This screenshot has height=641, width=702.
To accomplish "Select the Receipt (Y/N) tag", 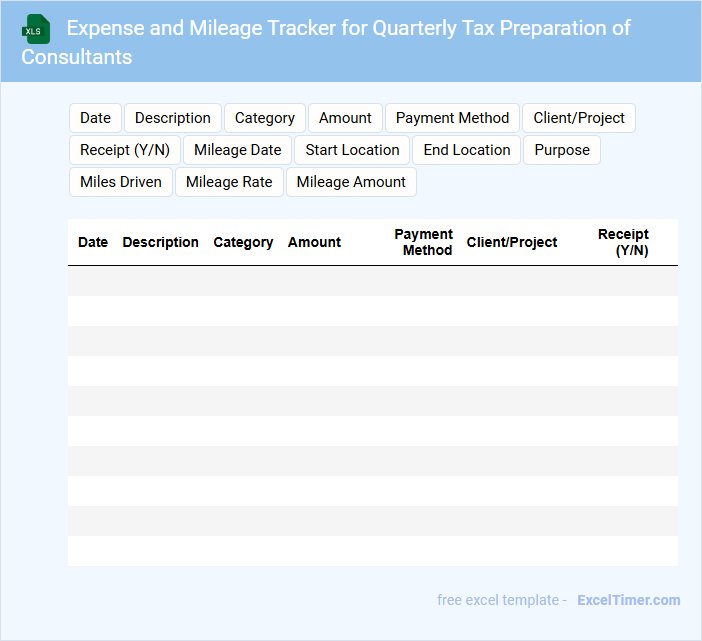I will tap(125, 150).
